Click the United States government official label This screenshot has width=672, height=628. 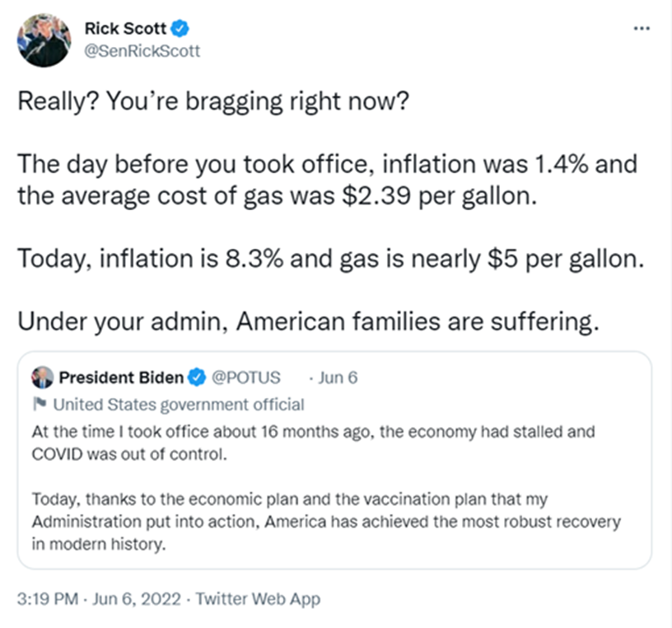point(179,405)
